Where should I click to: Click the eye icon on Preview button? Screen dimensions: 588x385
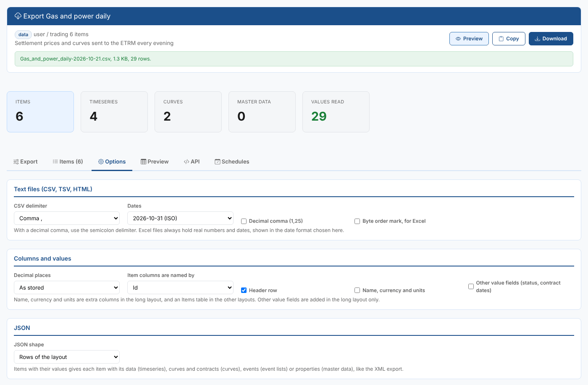point(458,39)
